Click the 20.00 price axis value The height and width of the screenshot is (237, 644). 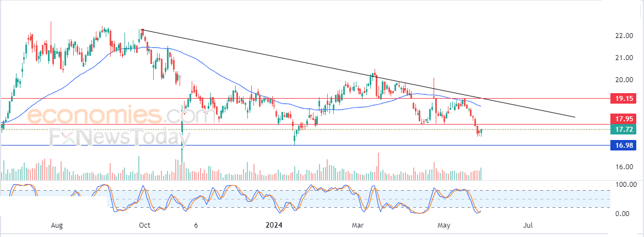pos(624,79)
